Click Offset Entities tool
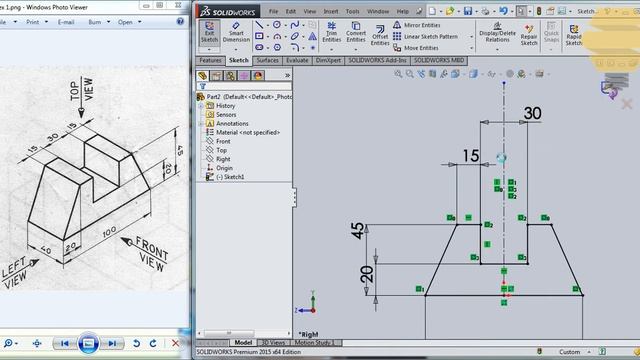Viewport: 640px width, 360px height. [x=380, y=34]
